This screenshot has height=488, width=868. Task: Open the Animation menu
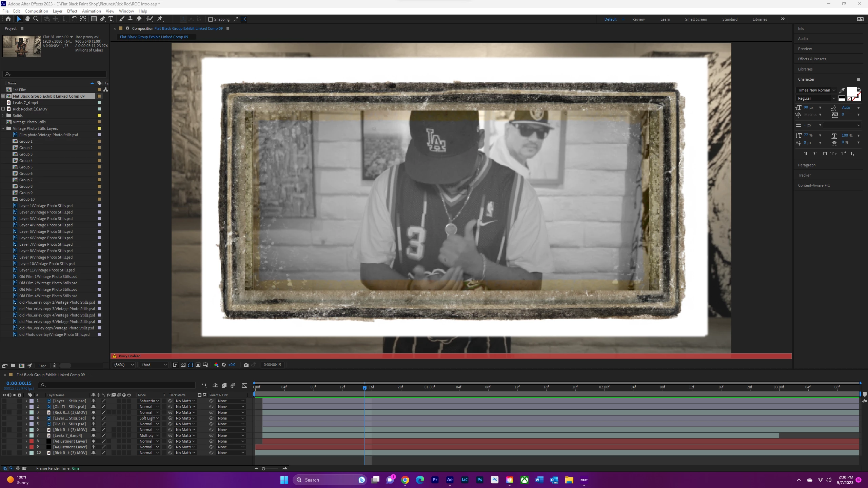(91, 11)
